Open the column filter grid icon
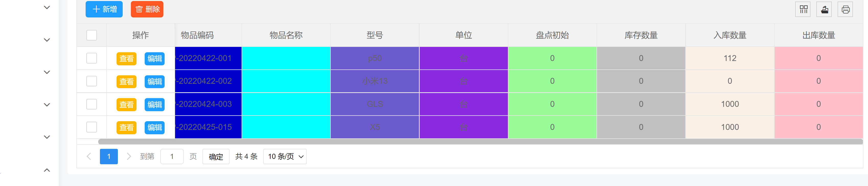This screenshot has width=868, height=186. click(x=803, y=9)
